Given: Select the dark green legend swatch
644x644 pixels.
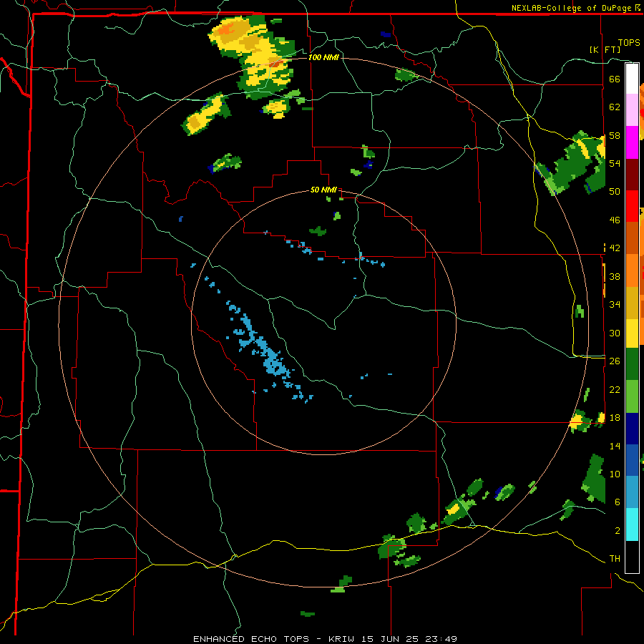Looking at the screenshot, I should pos(632,364).
